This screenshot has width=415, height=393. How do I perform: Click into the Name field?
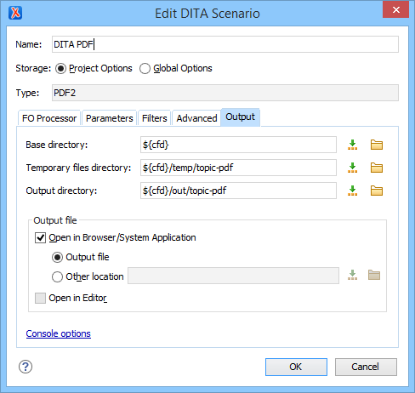coord(225,44)
